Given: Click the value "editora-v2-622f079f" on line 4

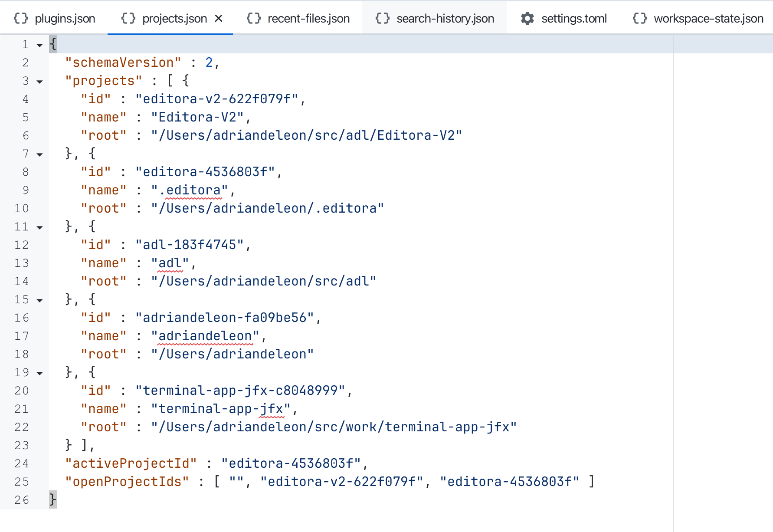Looking at the screenshot, I should tap(217, 99).
